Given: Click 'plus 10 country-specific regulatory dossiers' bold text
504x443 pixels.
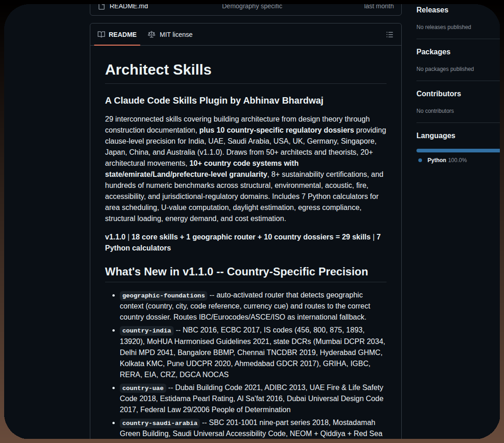Looking at the screenshot, I should coord(276,130).
